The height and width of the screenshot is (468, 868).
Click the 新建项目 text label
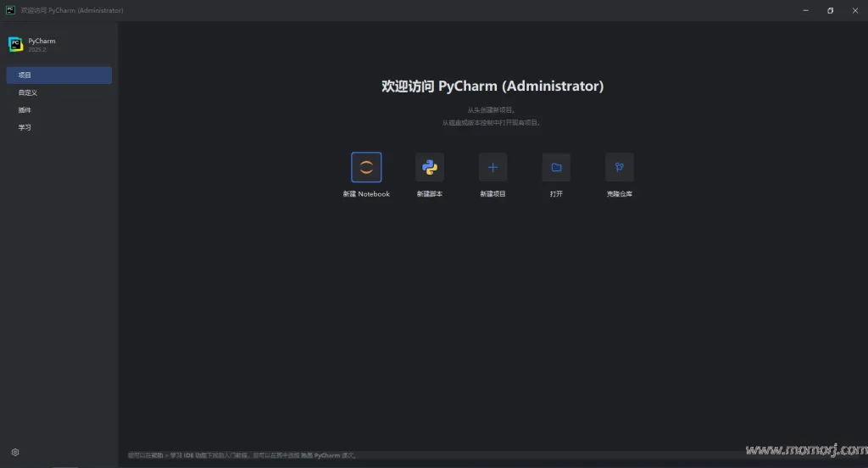492,194
